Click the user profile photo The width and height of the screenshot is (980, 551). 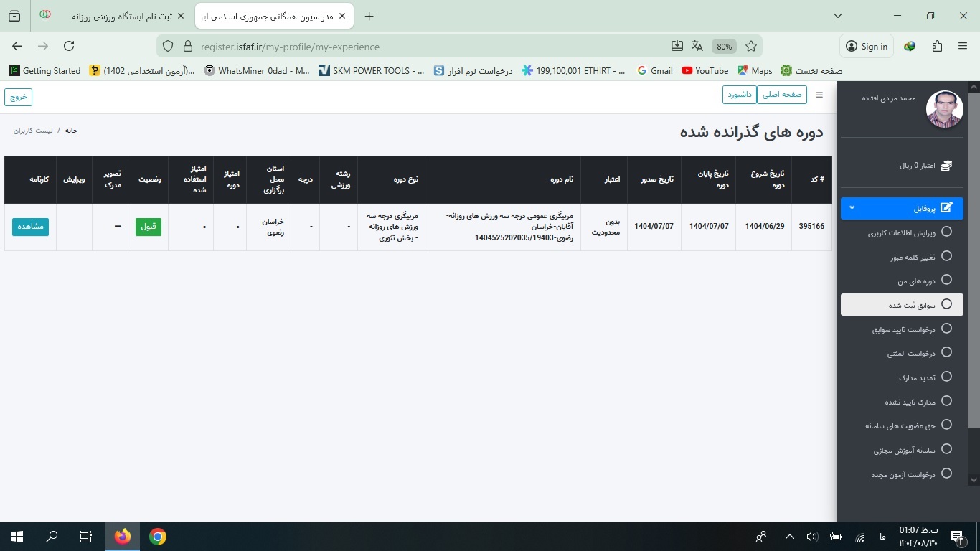click(944, 109)
